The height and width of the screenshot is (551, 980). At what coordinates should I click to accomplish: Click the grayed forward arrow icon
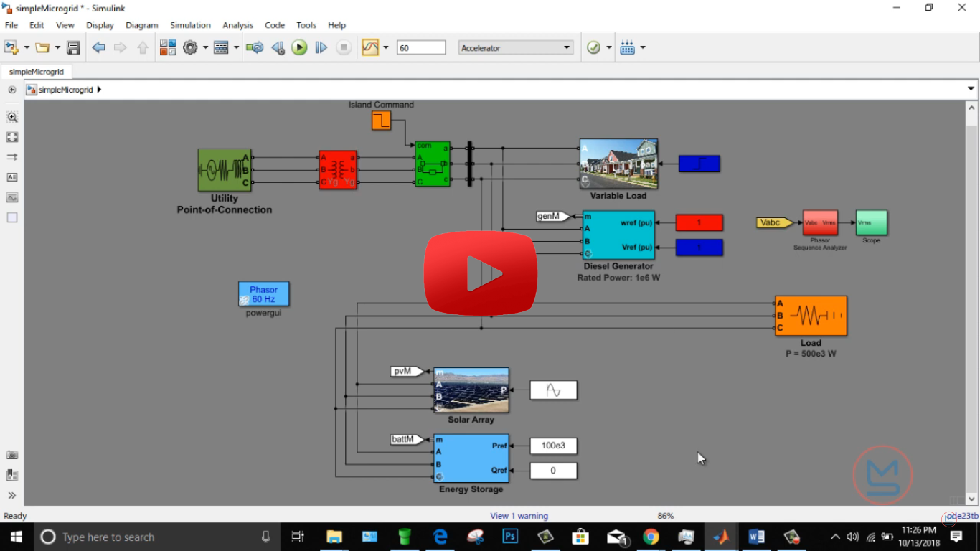point(121,47)
